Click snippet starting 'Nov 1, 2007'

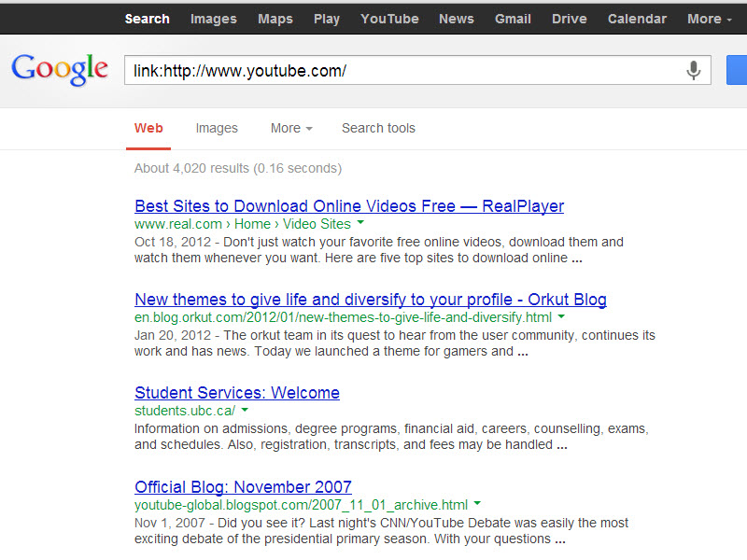[381, 531]
